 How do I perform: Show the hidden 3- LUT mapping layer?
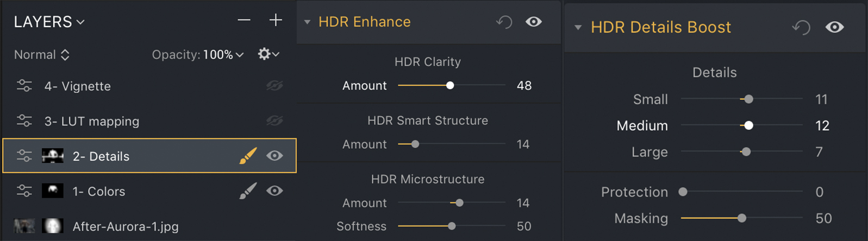pyautogui.click(x=274, y=121)
